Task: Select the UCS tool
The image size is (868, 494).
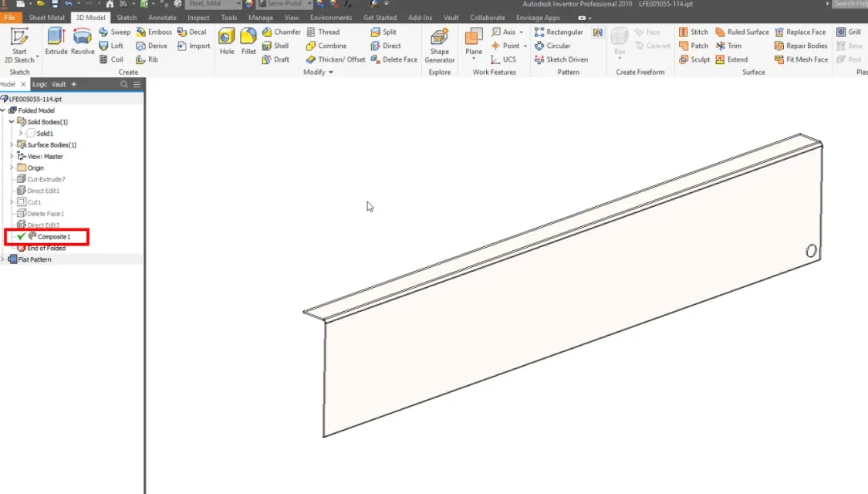Action: coord(503,59)
